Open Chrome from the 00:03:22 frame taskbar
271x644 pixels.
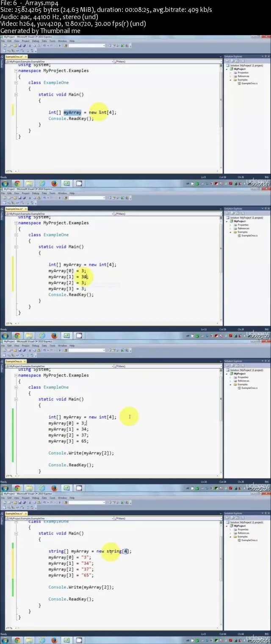click(x=17, y=336)
